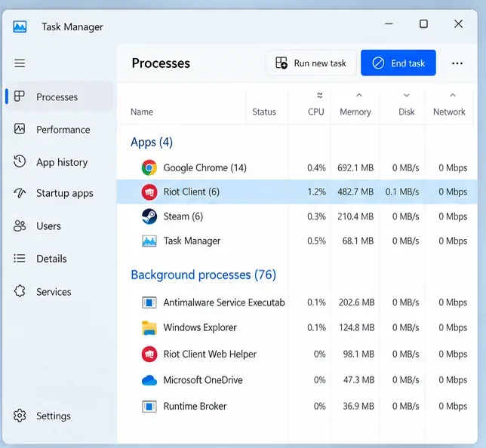
Task: Select Background processes (76) group header
Action: (x=203, y=275)
